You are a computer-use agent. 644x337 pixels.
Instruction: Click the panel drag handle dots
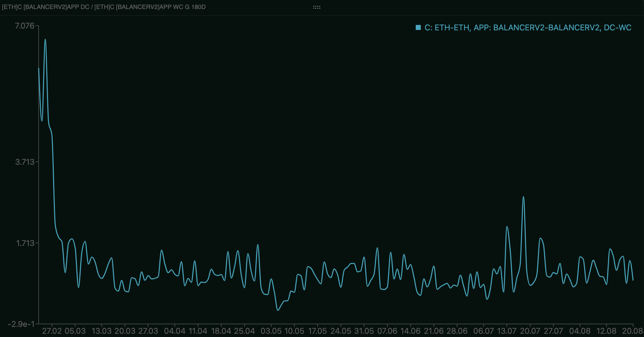(317, 7)
